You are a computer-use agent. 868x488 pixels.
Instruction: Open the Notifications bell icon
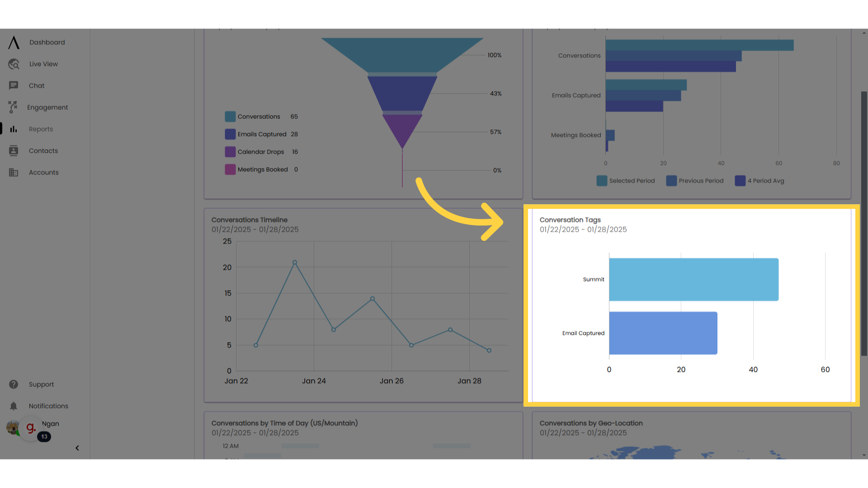pyautogui.click(x=14, y=406)
